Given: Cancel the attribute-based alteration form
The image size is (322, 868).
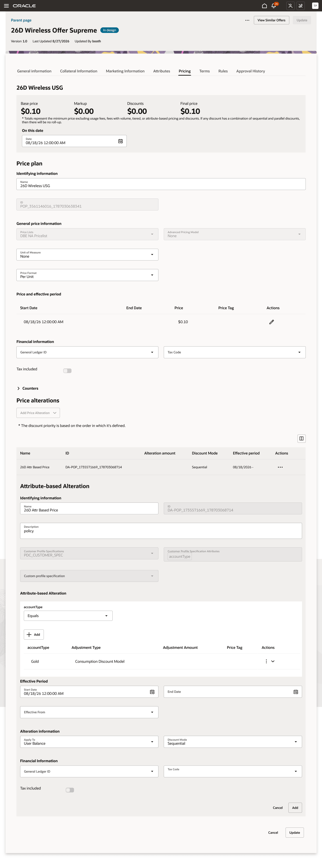Looking at the screenshot, I should 278,808.
